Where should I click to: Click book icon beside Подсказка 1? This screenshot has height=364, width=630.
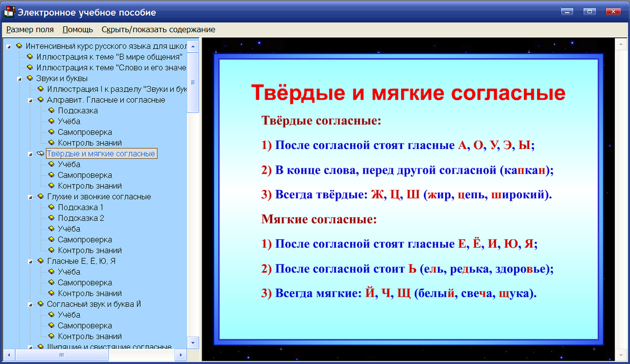pyautogui.click(x=51, y=207)
